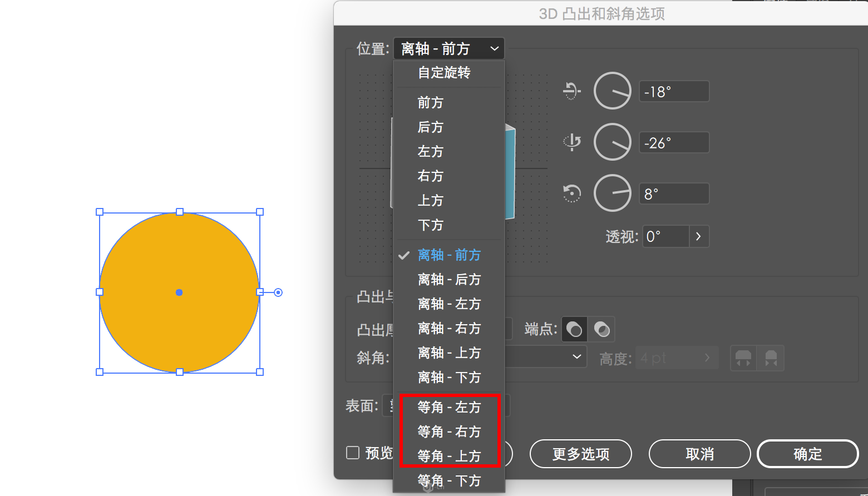Screen dimensions: 868x496
Task: Click the X-axis rotation icon
Action: 571,91
